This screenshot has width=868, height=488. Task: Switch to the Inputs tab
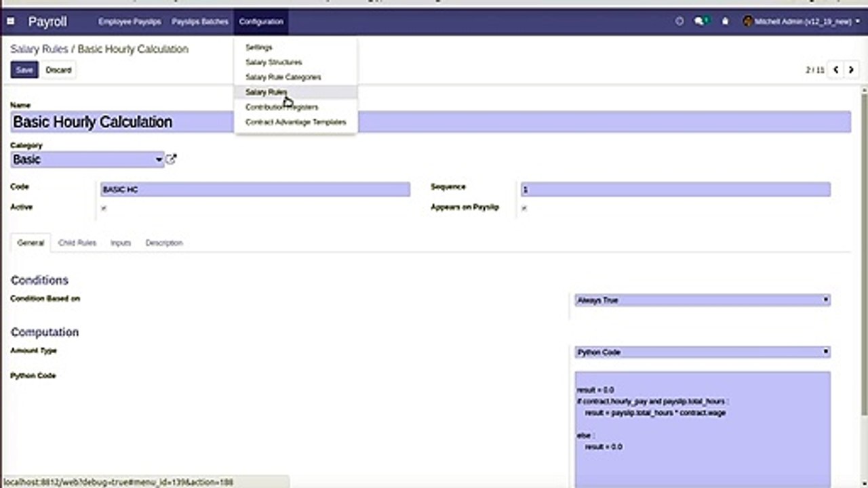tap(121, 243)
